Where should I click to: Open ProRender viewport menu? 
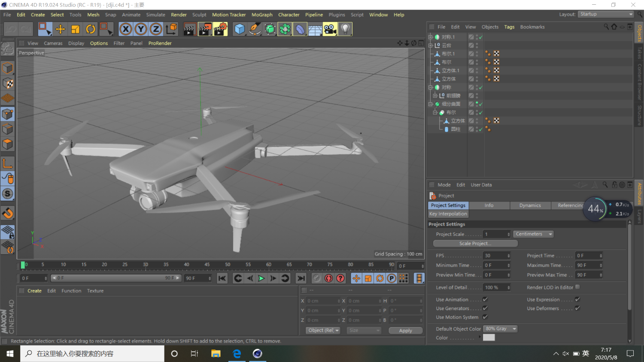tap(160, 43)
